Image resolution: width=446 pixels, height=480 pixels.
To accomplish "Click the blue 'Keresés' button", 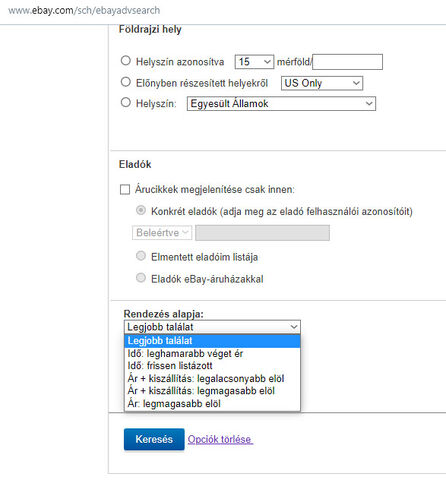I will pos(154,439).
